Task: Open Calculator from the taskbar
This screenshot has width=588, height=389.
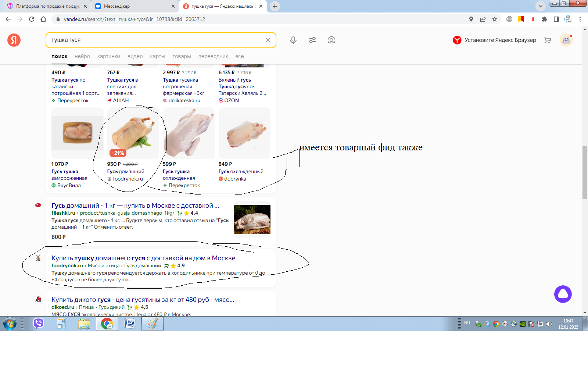Action: [61, 324]
